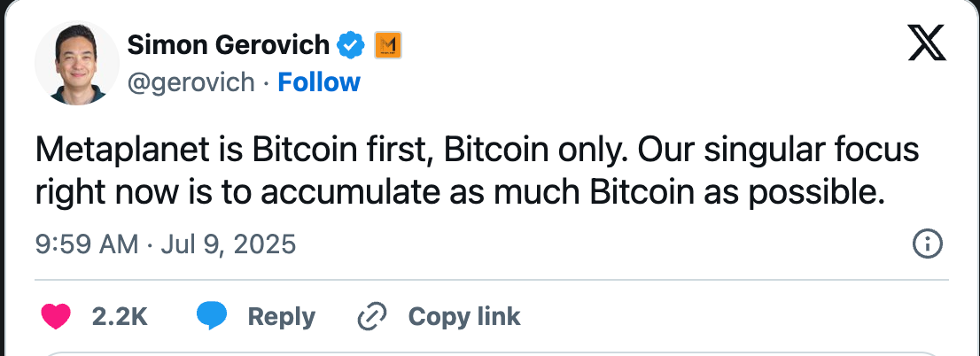The image size is (980, 356).
Task: Open the Twitter info circle icon
Action: tap(927, 244)
